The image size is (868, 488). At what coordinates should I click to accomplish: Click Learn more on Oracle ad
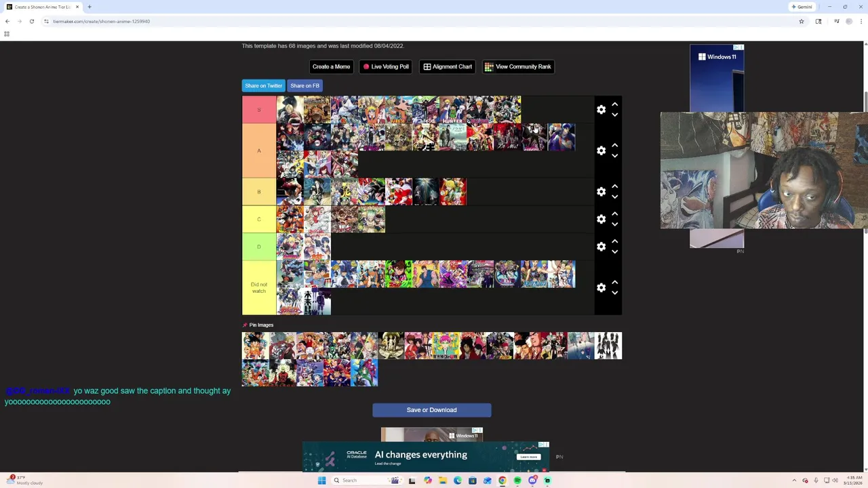528,457
